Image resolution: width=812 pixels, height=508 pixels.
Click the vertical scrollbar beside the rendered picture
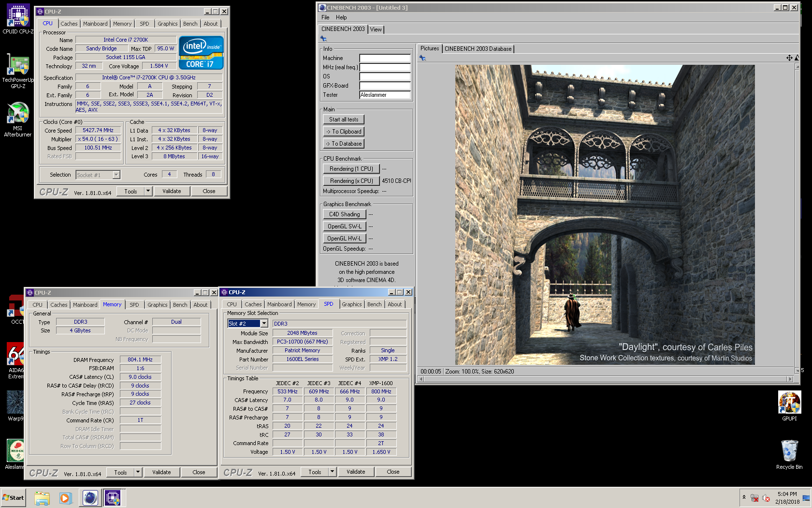pyautogui.click(x=797, y=219)
